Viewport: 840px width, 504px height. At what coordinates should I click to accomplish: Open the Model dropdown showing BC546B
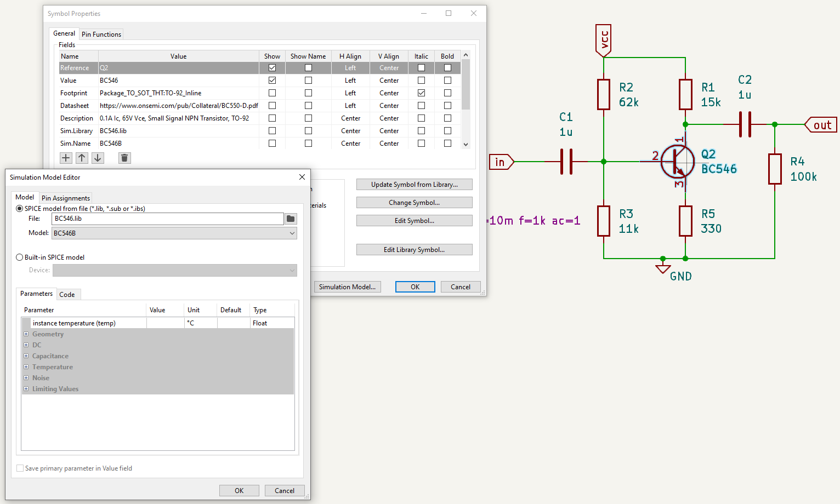tap(174, 233)
